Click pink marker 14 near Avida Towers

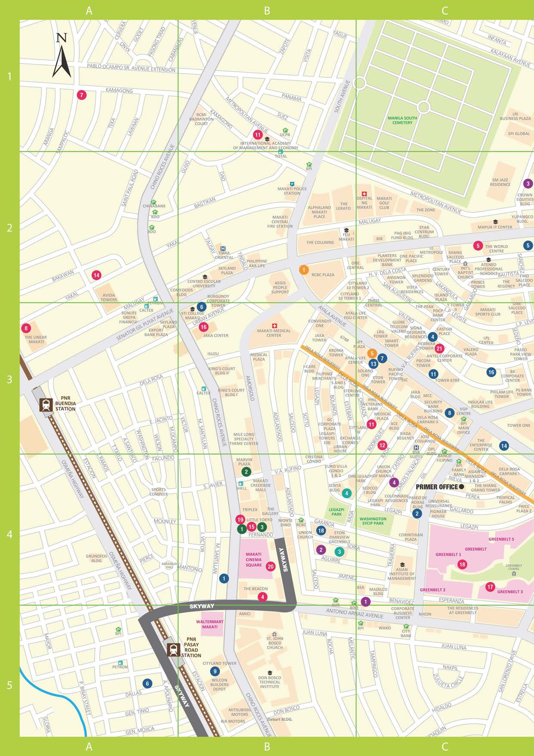(x=96, y=275)
